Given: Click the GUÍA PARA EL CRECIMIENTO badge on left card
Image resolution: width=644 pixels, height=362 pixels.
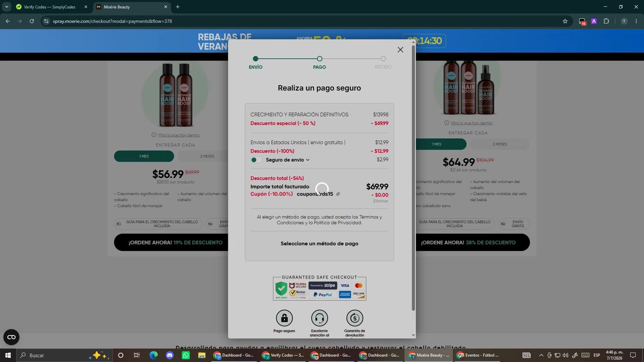Looking at the screenshot, I should click(158, 224).
